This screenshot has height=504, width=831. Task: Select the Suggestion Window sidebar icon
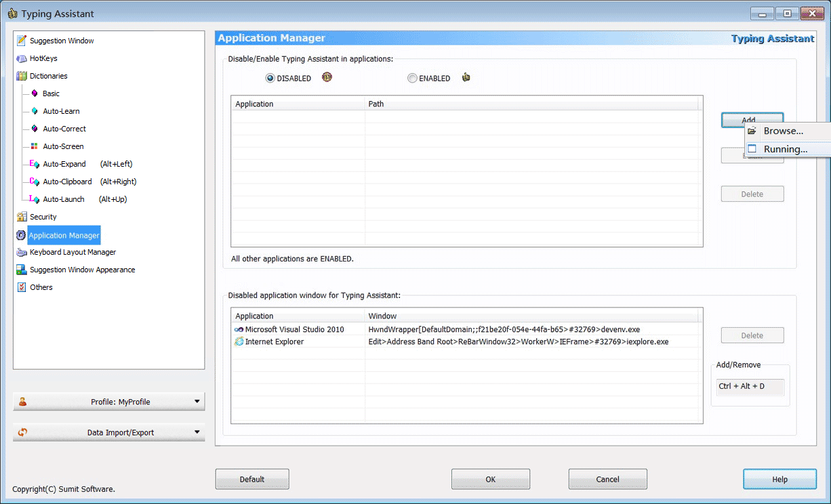(x=21, y=41)
